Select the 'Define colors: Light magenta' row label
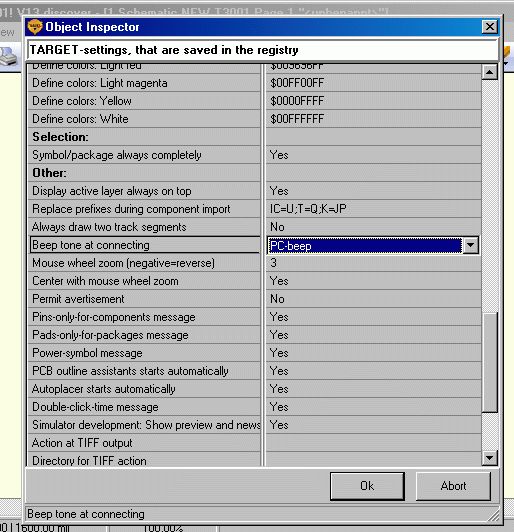 [x=100, y=83]
